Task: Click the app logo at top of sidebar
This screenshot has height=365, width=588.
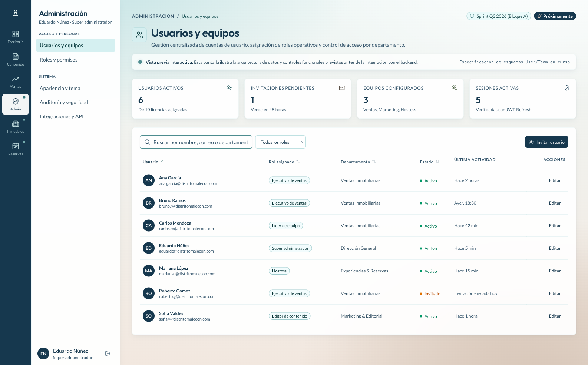Action: (x=16, y=13)
